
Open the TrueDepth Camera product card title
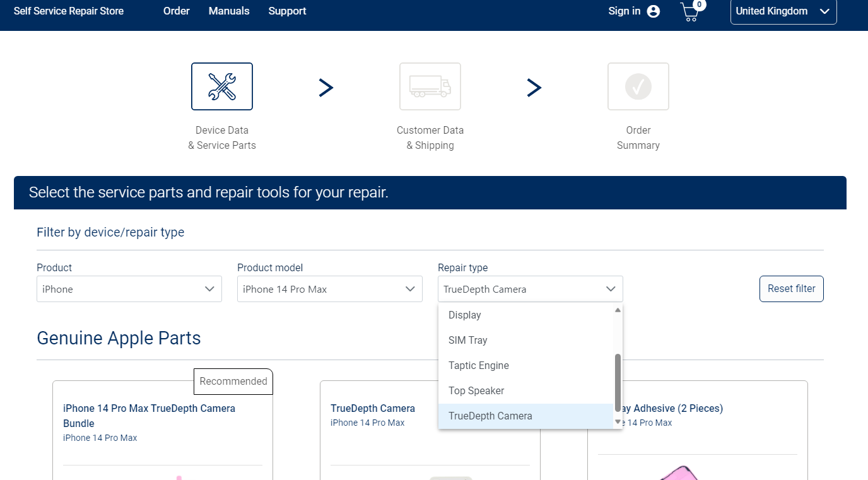click(x=373, y=408)
